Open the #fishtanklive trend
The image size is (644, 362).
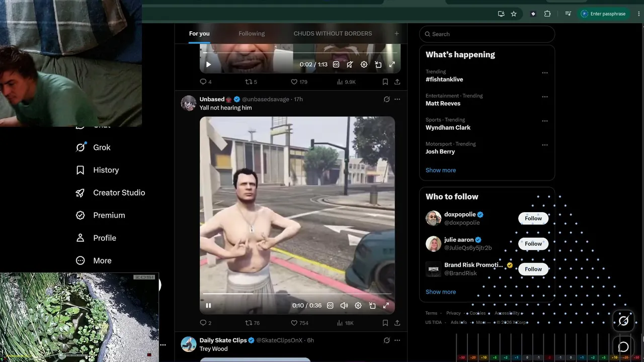tap(444, 79)
